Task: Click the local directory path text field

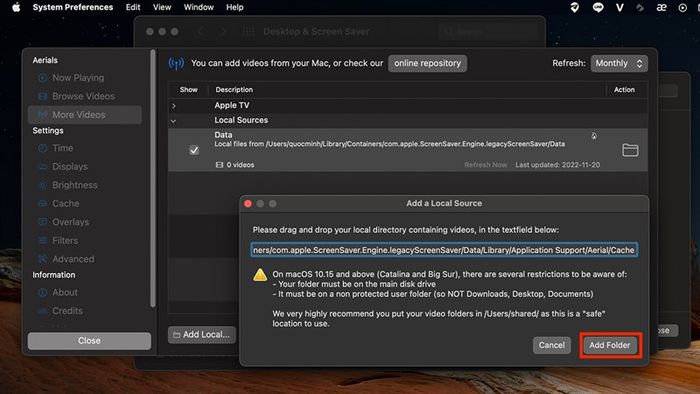Action: pos(444,250)
